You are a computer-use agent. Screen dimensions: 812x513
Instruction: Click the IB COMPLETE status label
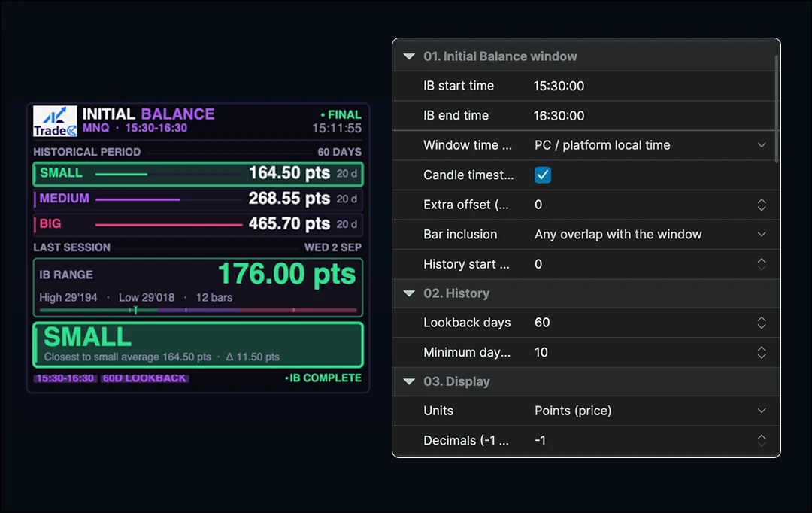(323, 378)
